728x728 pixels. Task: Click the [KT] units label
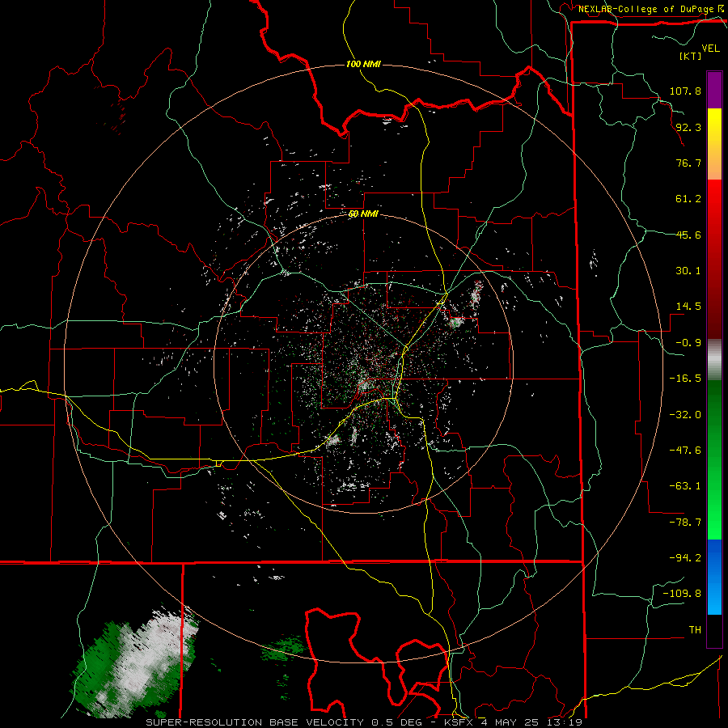pos(691,56)
